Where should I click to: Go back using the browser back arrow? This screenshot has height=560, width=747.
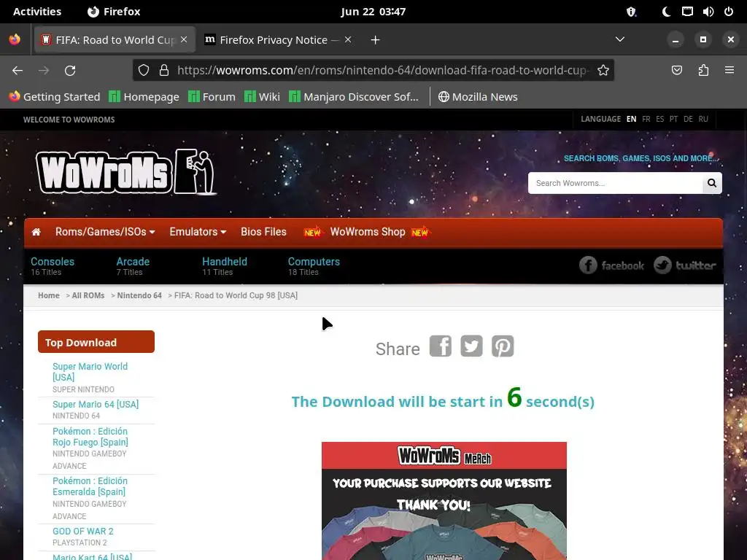pos(18,71)
